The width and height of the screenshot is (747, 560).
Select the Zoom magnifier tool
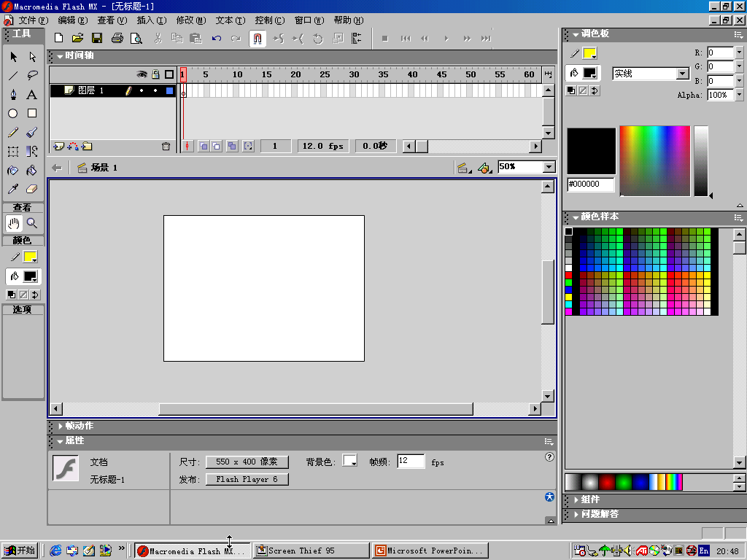[x=32, y=223]
